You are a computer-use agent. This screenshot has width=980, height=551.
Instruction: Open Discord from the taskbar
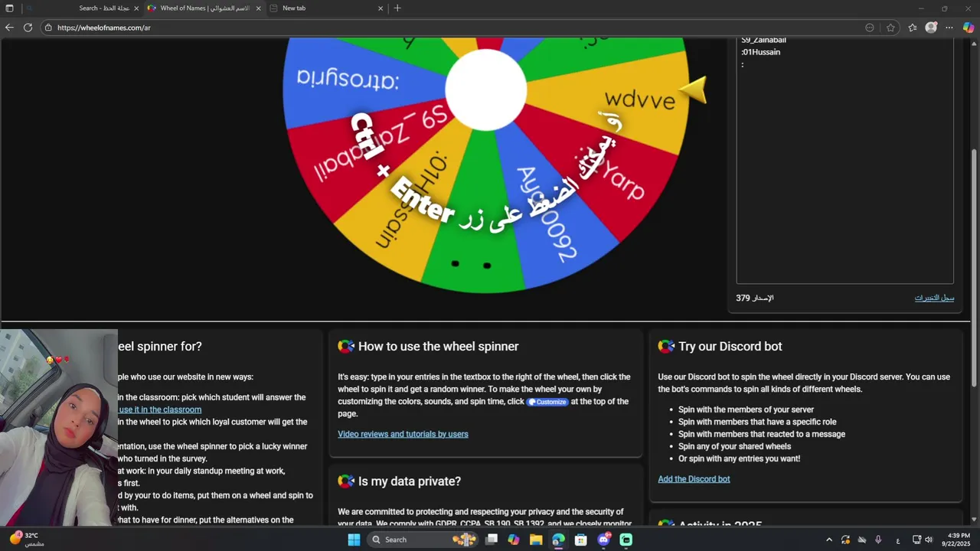(x=603, y=540)
